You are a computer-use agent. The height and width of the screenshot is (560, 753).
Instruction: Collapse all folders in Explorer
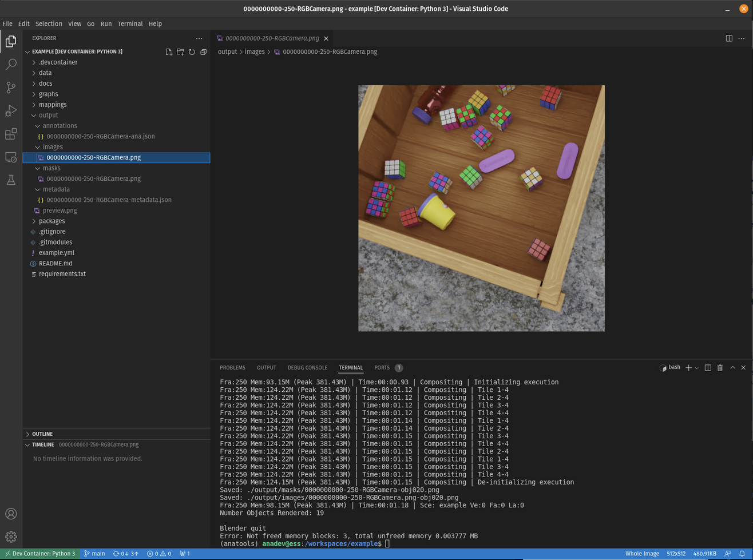point(203,52)
